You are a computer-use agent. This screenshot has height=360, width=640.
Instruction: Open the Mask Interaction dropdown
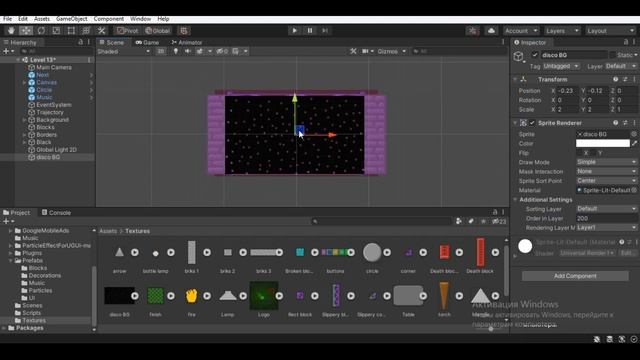pos(607,171)
